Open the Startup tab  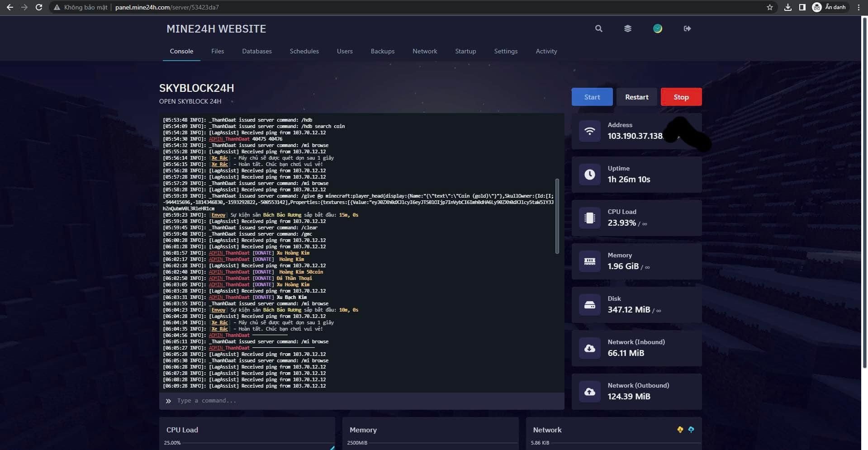pos(465,51)
